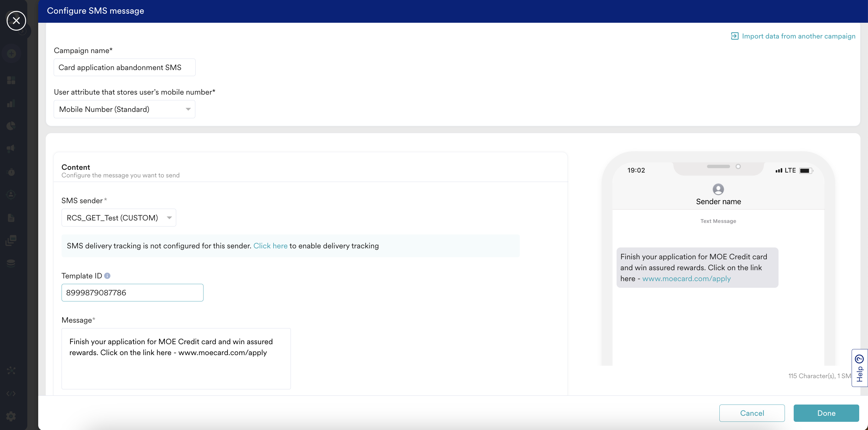Open the pie chart segments sidebar icon
The image size is (868, 430).
[11, 126]
